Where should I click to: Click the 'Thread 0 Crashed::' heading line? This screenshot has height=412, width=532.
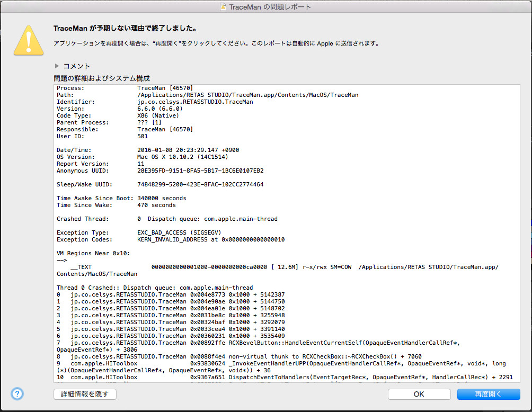pos(155,288)
